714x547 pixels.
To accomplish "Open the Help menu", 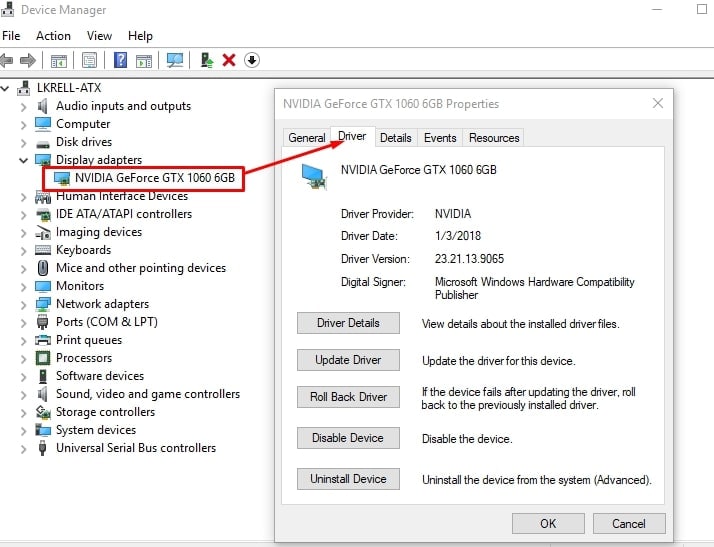I will pyautogui.click(x=140, y=36).
